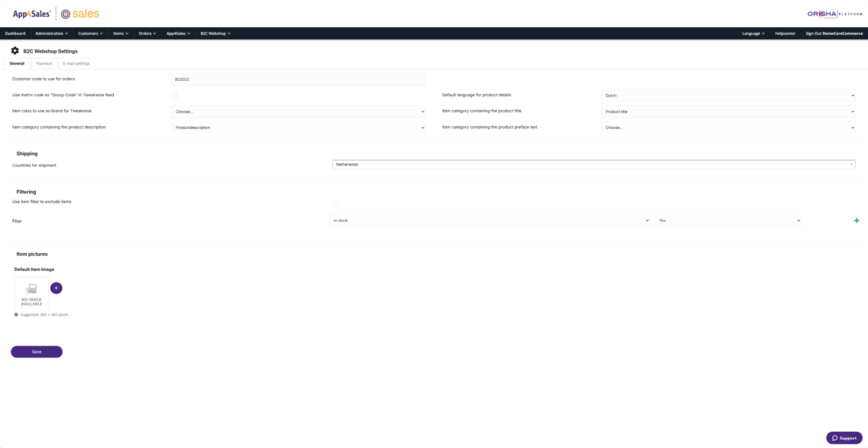Switch to the E-mail settings tab

[x=77, y=63]
